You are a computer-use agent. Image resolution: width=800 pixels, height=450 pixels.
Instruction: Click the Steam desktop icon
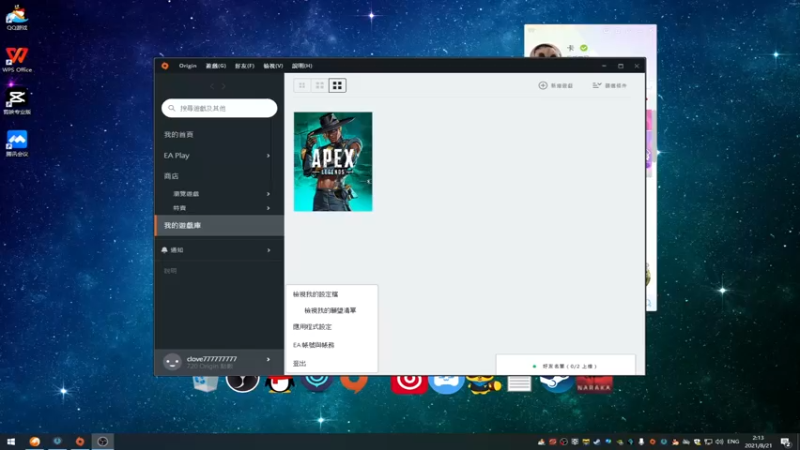click(557, 383)
